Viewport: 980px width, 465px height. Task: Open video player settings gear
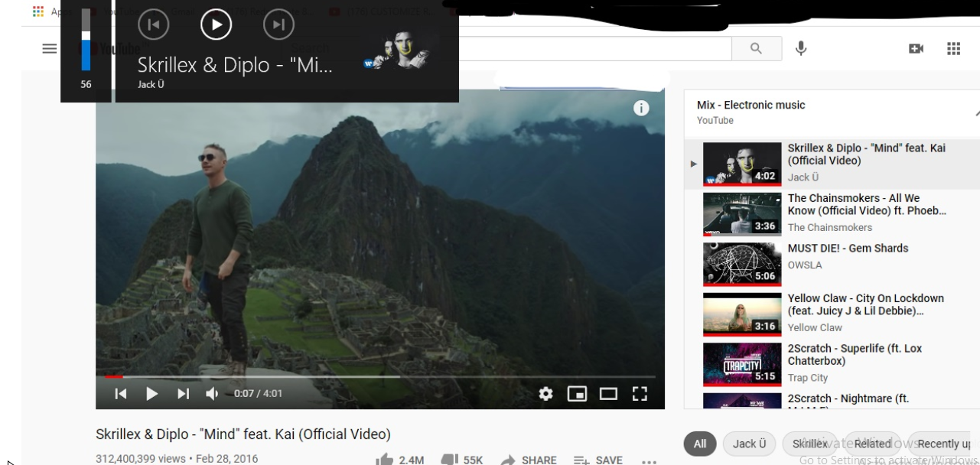545,394
